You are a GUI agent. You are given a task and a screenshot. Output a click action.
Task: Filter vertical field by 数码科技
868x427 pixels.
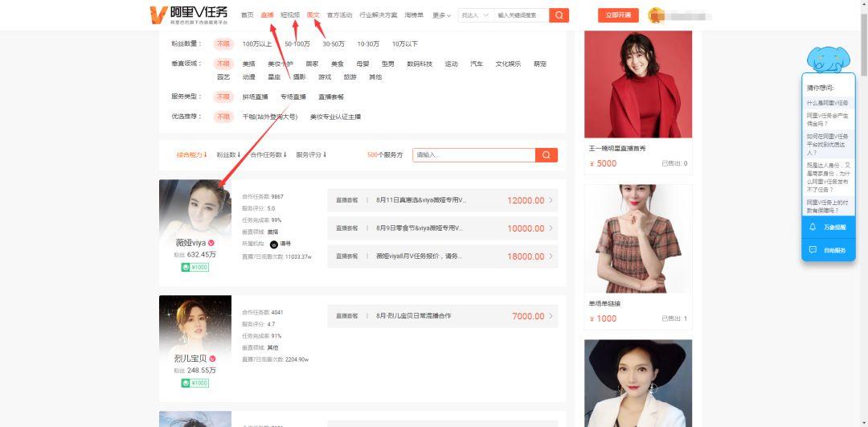(420, 64)
